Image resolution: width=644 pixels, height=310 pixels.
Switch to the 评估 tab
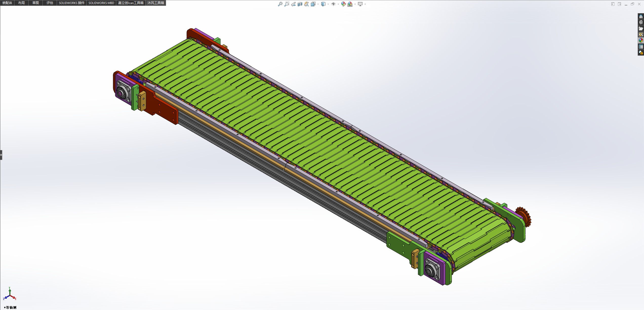click(50, 3)
